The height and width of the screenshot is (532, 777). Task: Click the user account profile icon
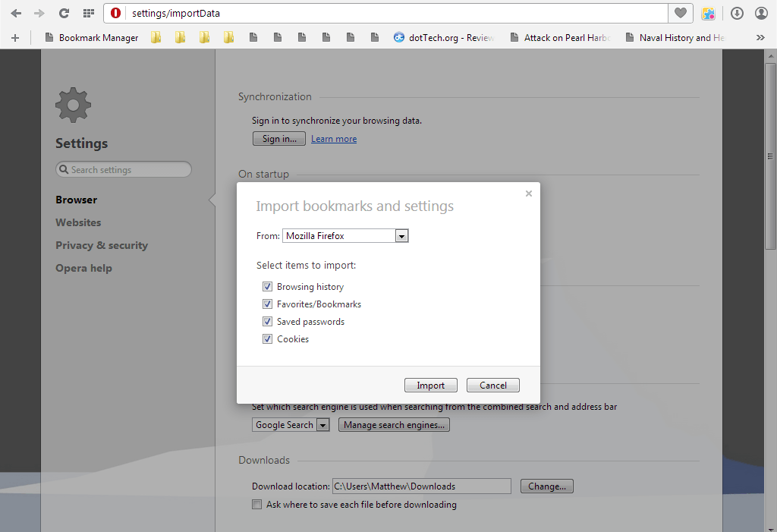[760, 13]
